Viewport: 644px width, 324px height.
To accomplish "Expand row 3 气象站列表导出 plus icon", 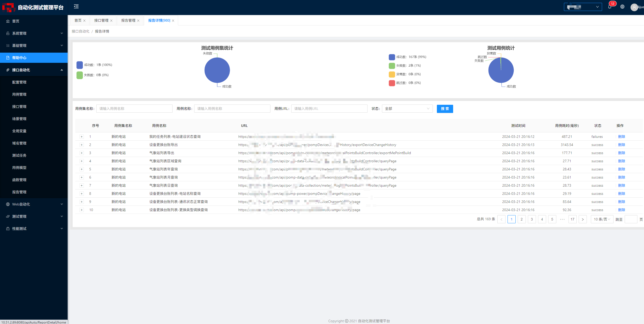I will point(82,153).
